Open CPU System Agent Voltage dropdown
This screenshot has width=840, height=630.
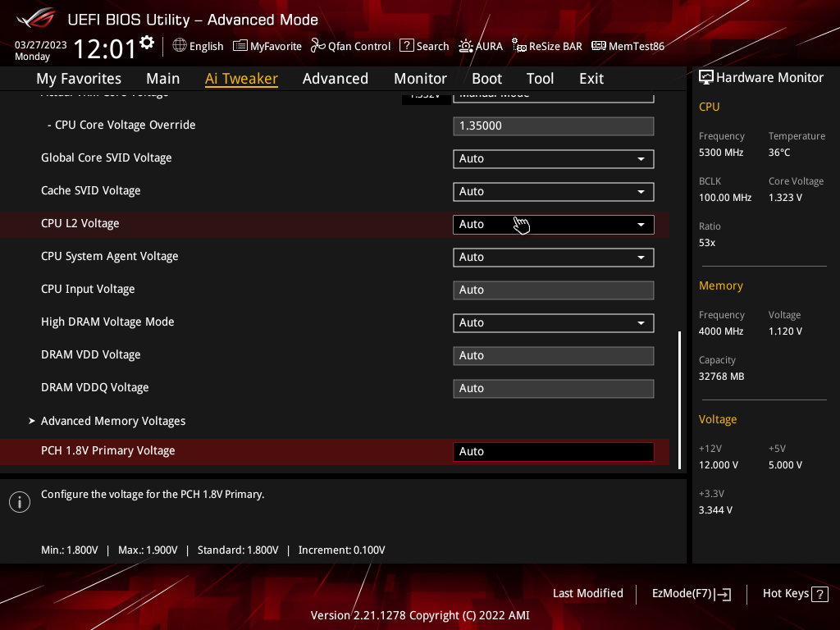pyautogui.click(x=554, y=257)
